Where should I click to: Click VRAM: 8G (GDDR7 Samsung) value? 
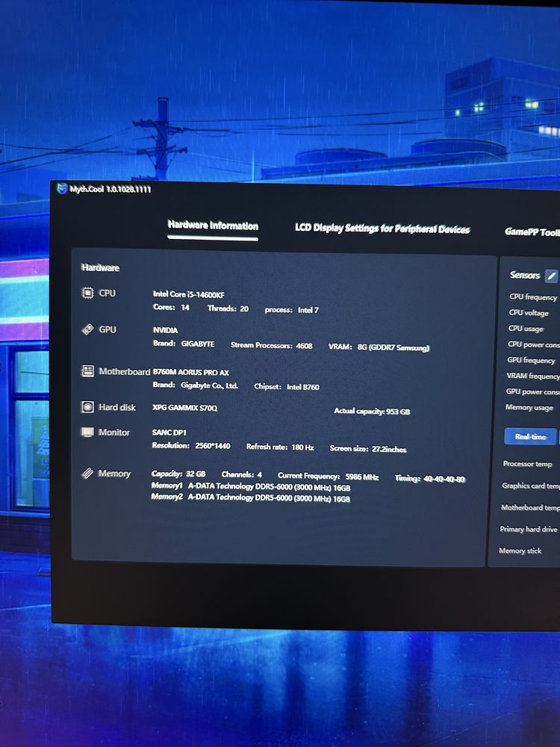pyautogui.click(x=379, y=347)
